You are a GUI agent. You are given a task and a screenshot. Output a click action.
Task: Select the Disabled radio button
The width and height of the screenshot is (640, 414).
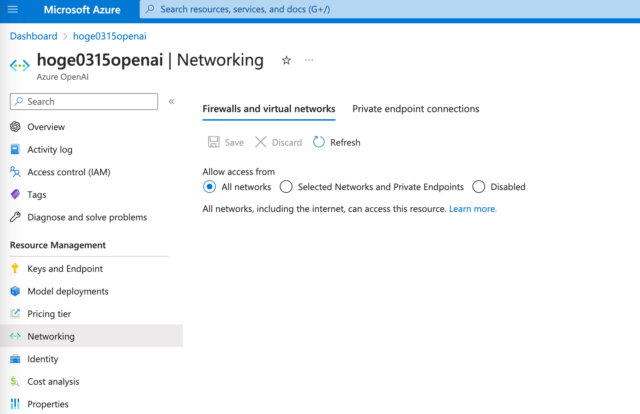479,187
